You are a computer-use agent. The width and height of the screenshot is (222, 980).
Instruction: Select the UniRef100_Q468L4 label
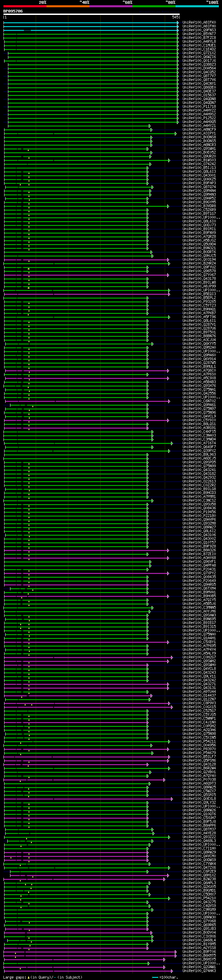click(x=199, y=940)
